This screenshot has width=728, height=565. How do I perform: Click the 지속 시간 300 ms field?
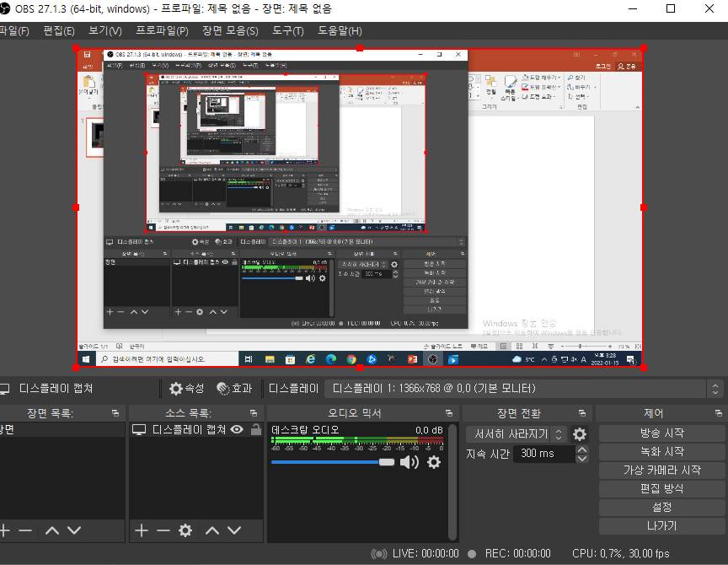click(x=545, y=454)
